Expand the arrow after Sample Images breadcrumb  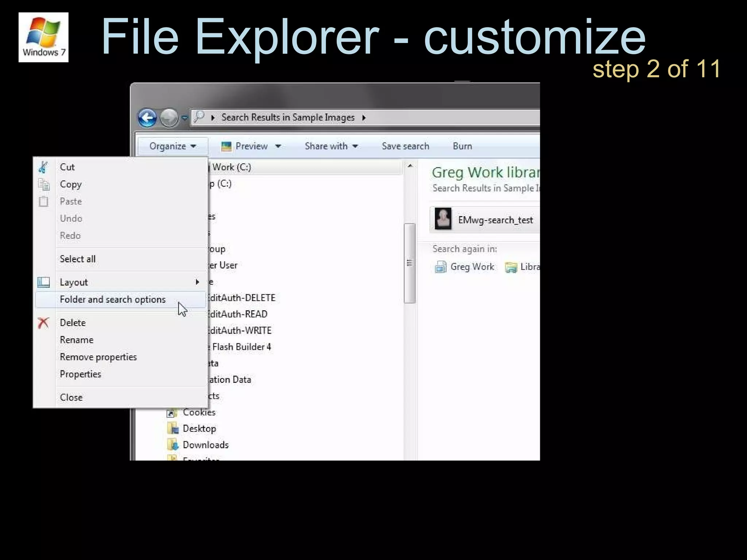[x=364, y=117]
